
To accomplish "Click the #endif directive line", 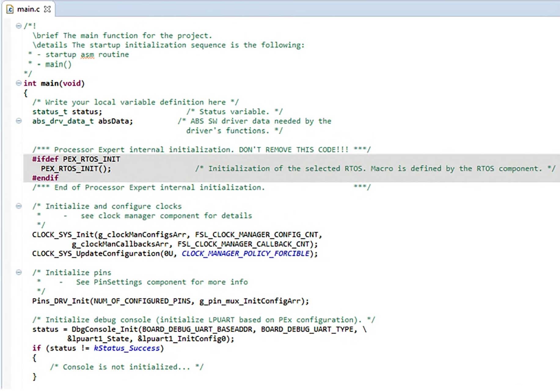I will click(x=45, y=178).
